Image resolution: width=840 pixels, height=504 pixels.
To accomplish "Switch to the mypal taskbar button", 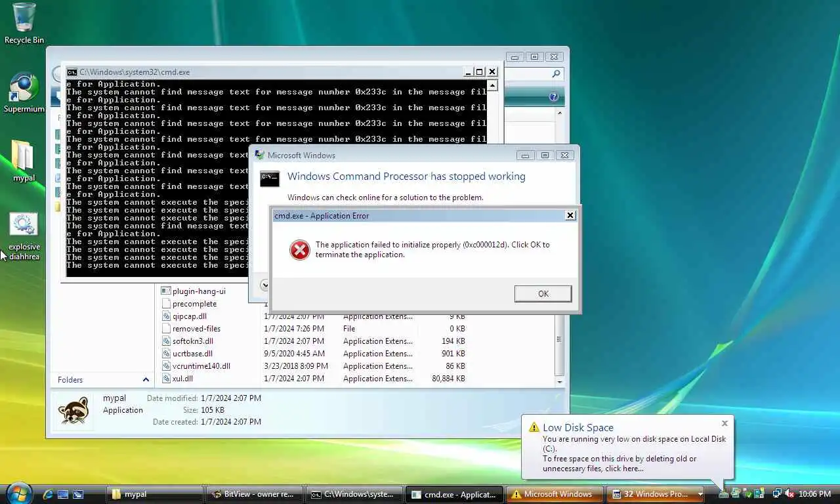I will [x=154, y=494].
